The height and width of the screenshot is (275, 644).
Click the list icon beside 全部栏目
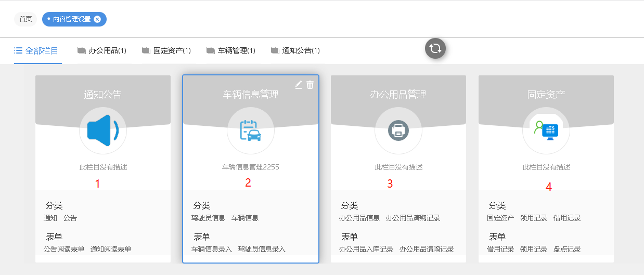point(18,50)
